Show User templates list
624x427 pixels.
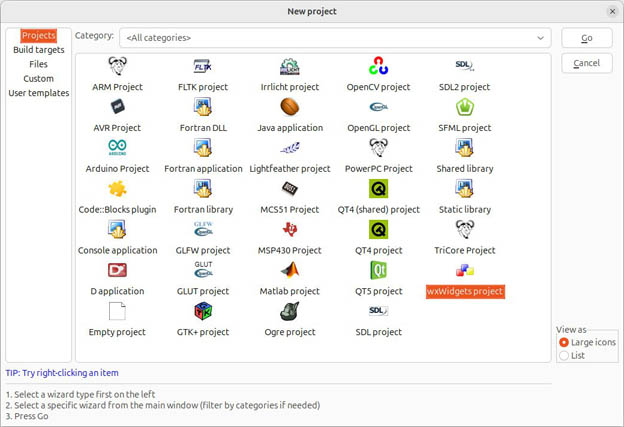[39, 93]
